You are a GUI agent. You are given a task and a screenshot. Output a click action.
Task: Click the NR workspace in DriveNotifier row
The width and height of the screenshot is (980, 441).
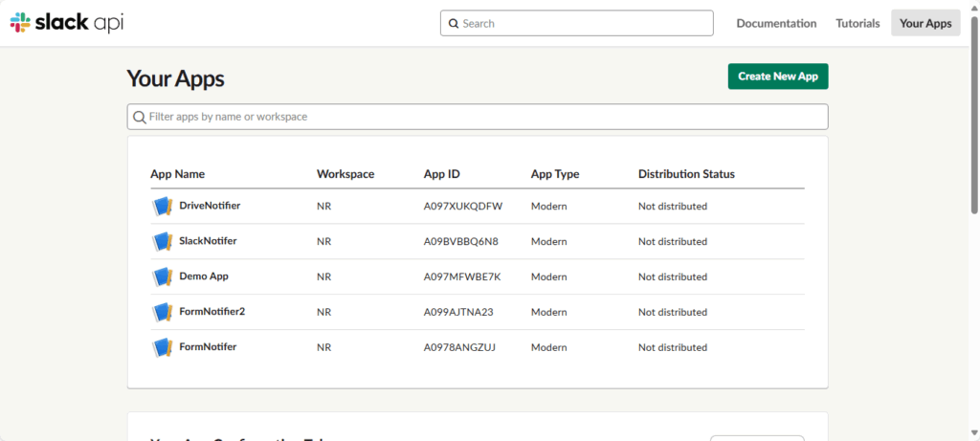click(323, 206)
